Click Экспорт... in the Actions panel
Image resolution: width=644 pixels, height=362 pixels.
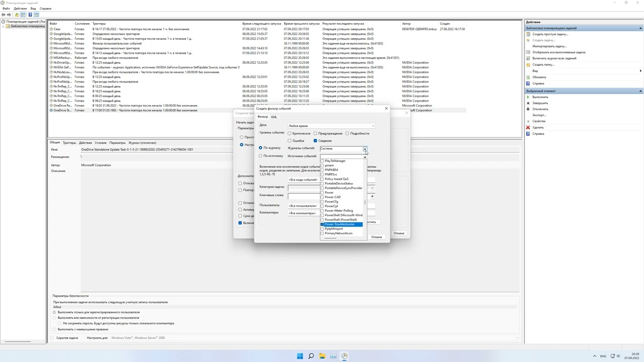click(x=539, y=115)
